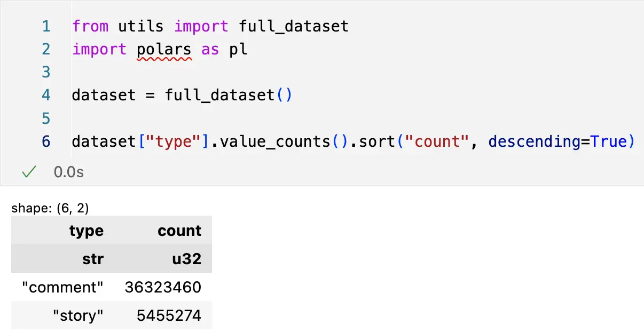644x332 pixels.
Task: Select the "comment" table cell
Action: 62,287
